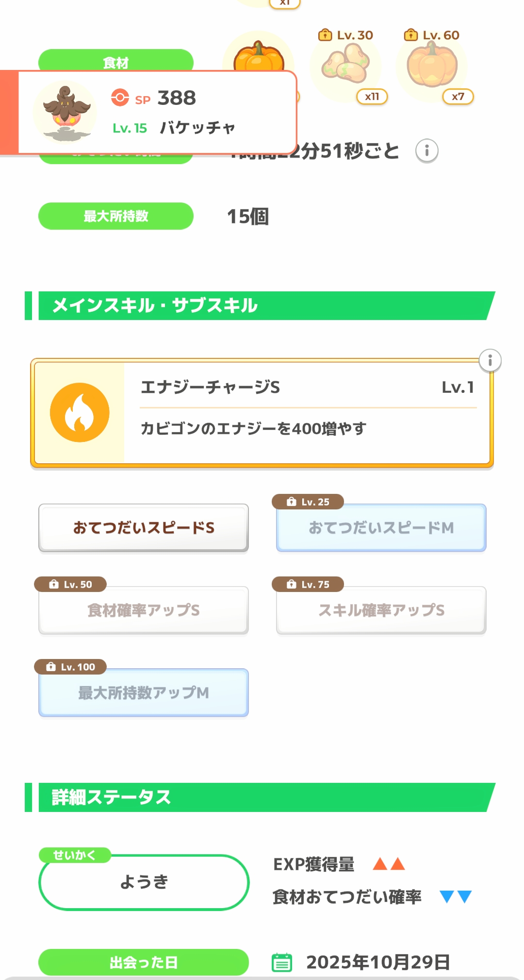Tap the SP Poké Ball icon
This screenshot has width=524, height=980.
point(120,98)
